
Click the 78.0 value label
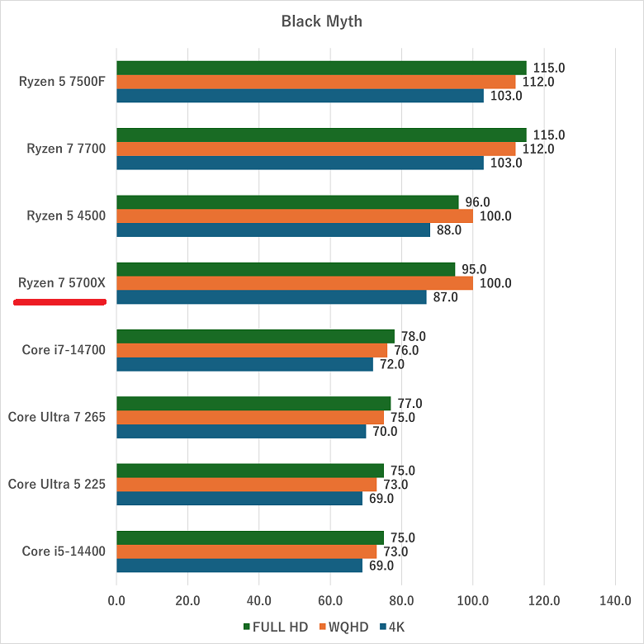point(413,336)
